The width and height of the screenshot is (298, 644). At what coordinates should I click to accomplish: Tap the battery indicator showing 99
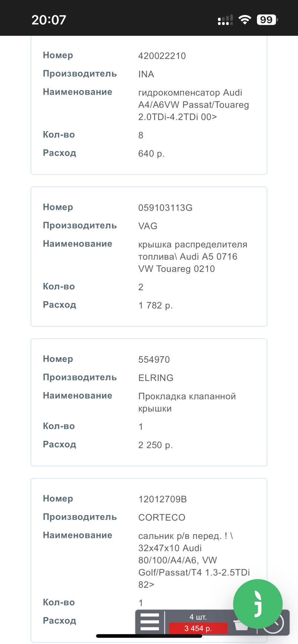coord(267,20)
